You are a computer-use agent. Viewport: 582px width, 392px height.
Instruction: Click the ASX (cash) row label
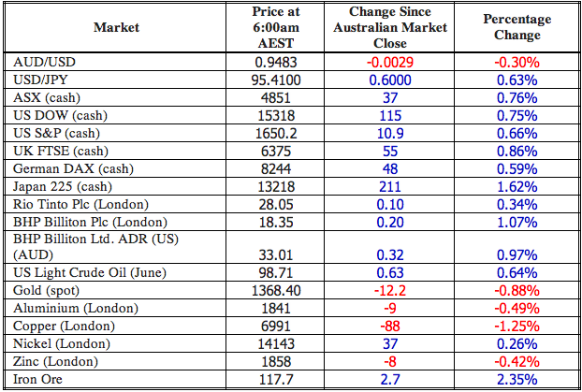point(46,97)
